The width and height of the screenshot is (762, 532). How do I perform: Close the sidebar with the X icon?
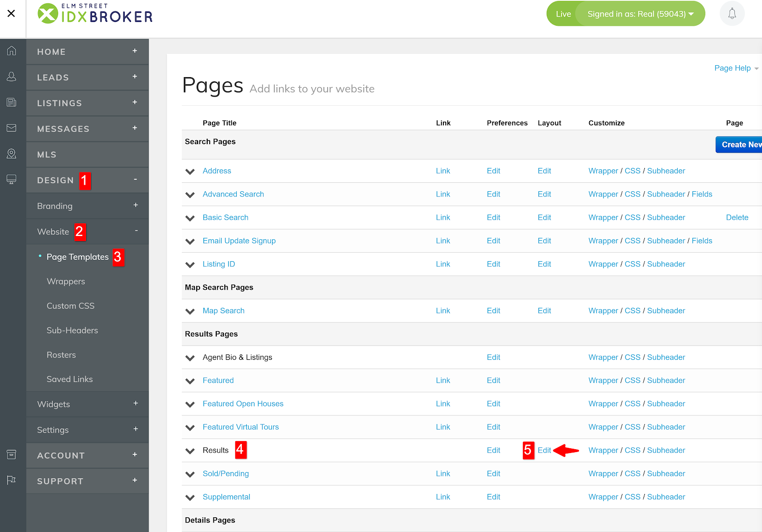point(11,13)
